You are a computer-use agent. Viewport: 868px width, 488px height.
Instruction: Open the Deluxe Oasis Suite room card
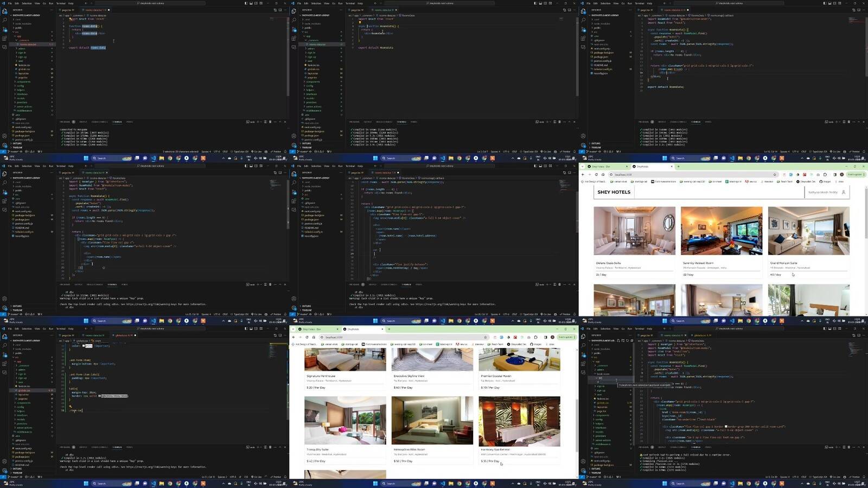634,233
